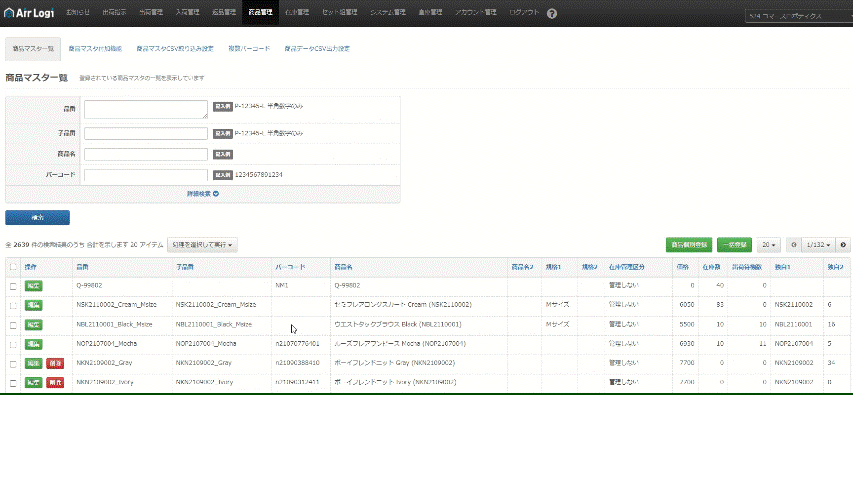Expand the advanced search (詳細検索) section
This screenshot has height=480, width=853.
(202, 193)
